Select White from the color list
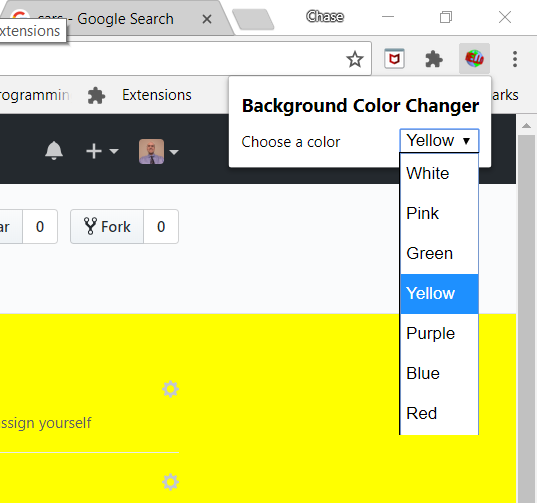Image resolution: width=537 pixels, height=503 pixels. pyautogui.click(x=439, y=173)
